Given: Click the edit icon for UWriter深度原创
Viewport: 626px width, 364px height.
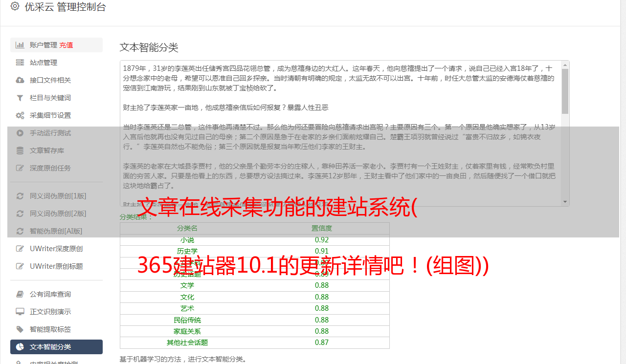Looking at the screenshot, I should click(x=20, y=249).
